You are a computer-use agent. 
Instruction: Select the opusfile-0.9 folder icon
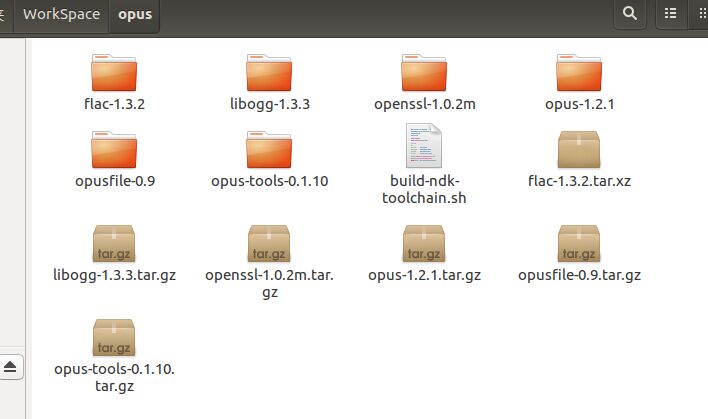click(114, 149)
